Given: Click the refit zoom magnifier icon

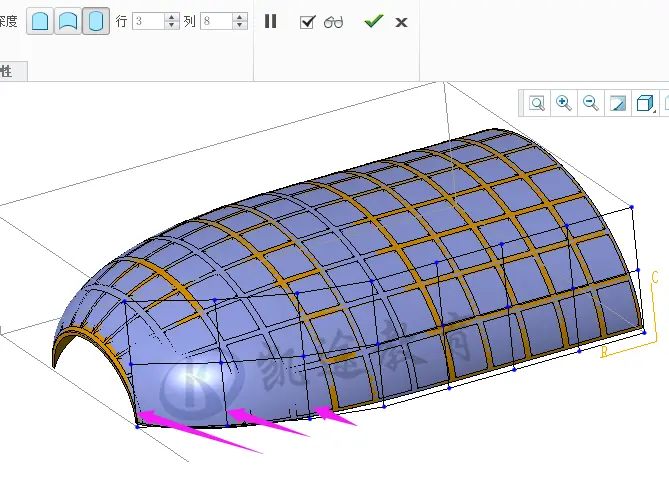Looking at the screenshot, I should pos(537,103).
